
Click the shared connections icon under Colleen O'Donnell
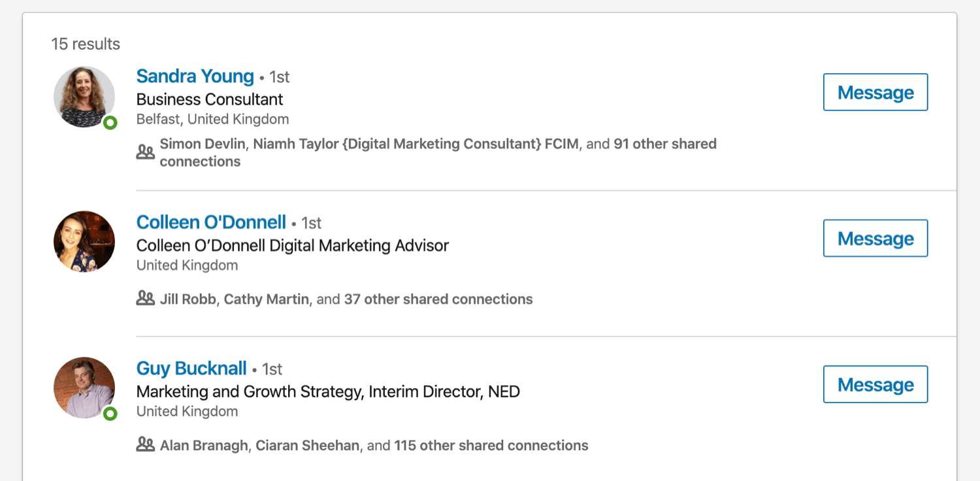point(145,298)
